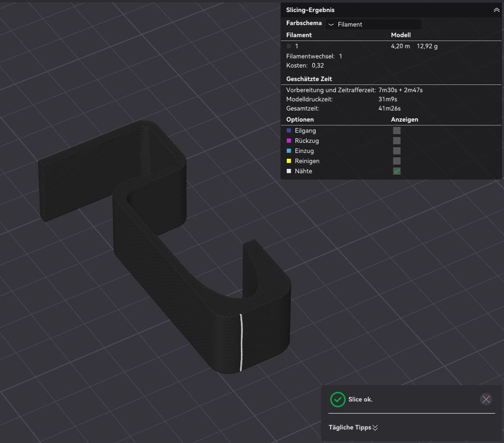Click the yellow Reinigen color swatch
This screenshot has width=504, height=443.
[289, 161]
